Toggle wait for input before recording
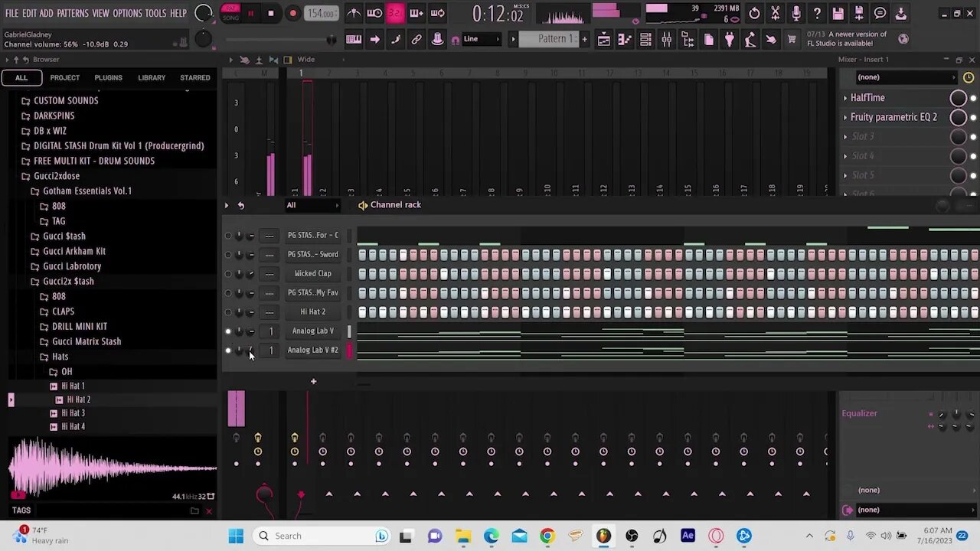The width and height of the screenshot is (980, 551). (x=374, y=13)
